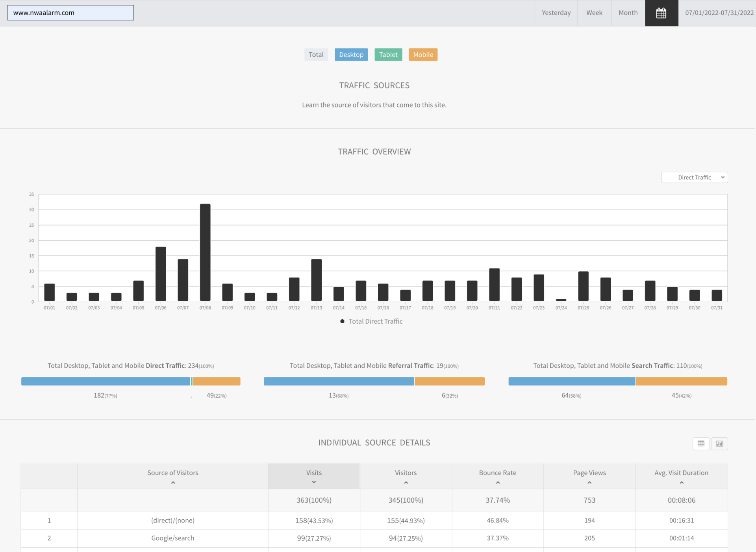Sort by Source of Visitors arrow
The width and height of the screenshot is (756, 552).
[173, 483]
